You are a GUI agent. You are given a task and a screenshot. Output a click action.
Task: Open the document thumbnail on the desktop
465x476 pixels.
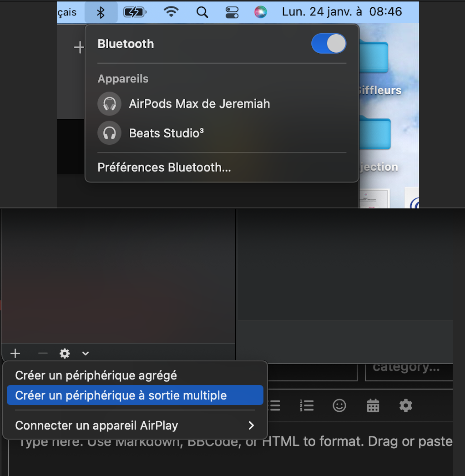[374, 198]
